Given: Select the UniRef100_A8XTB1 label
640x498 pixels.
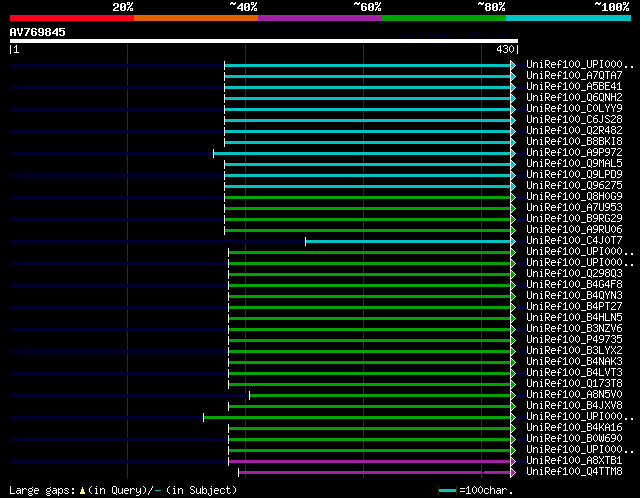Looking at the screenshot, I should click(x=574, y=461).
